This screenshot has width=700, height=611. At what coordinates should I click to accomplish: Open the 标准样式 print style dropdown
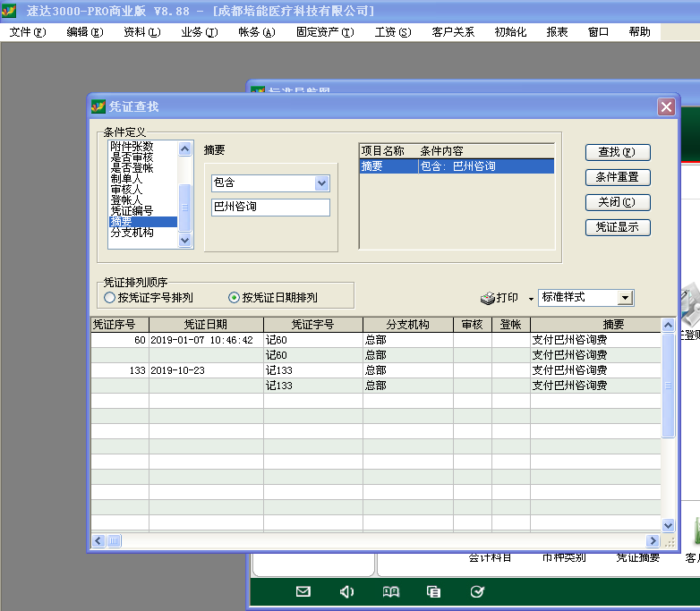pyautogui.click(x=625, y=298)
